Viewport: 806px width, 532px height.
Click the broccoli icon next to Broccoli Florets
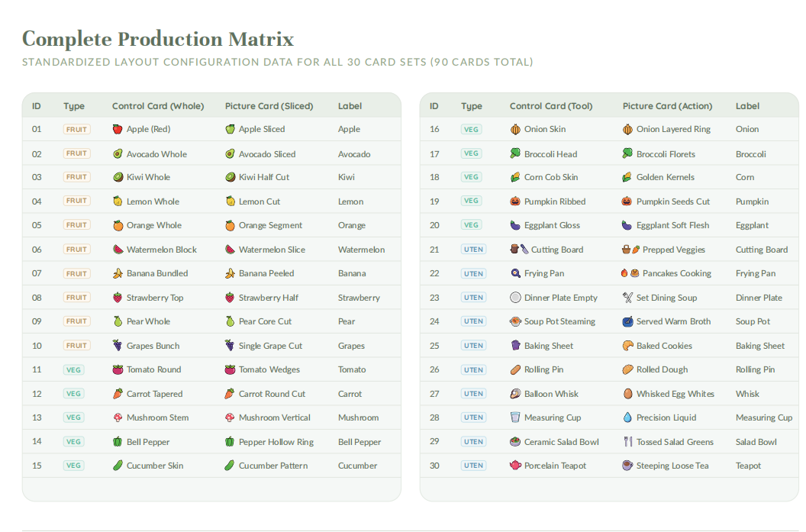click(627, 153)
